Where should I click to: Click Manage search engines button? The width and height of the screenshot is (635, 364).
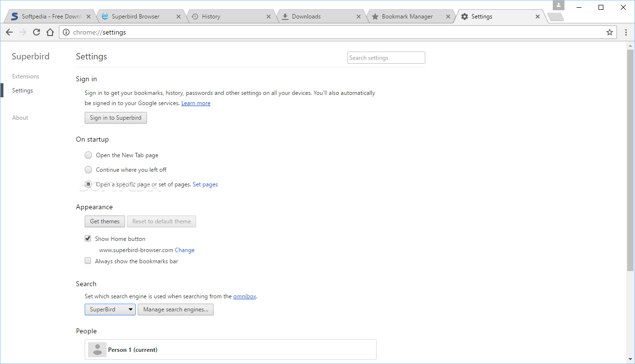click(x=176, y=309)
